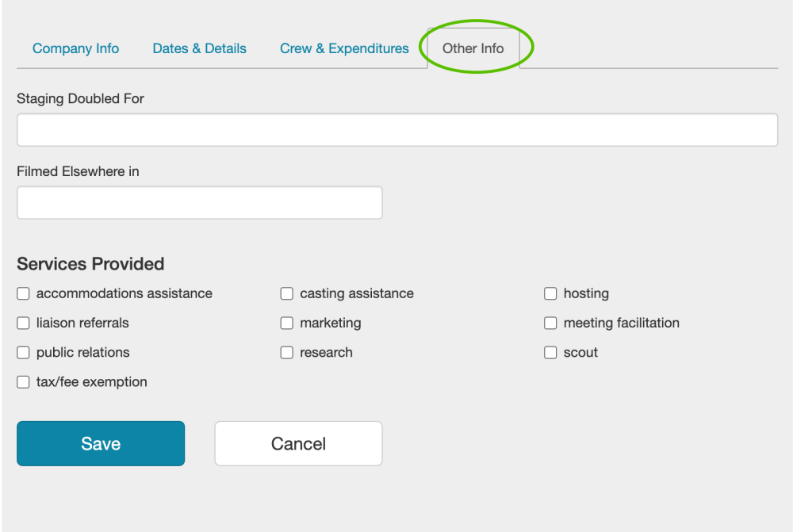Switch to the Company Info tab
This screenshot has width=793, height=532.
pos(75,48)
